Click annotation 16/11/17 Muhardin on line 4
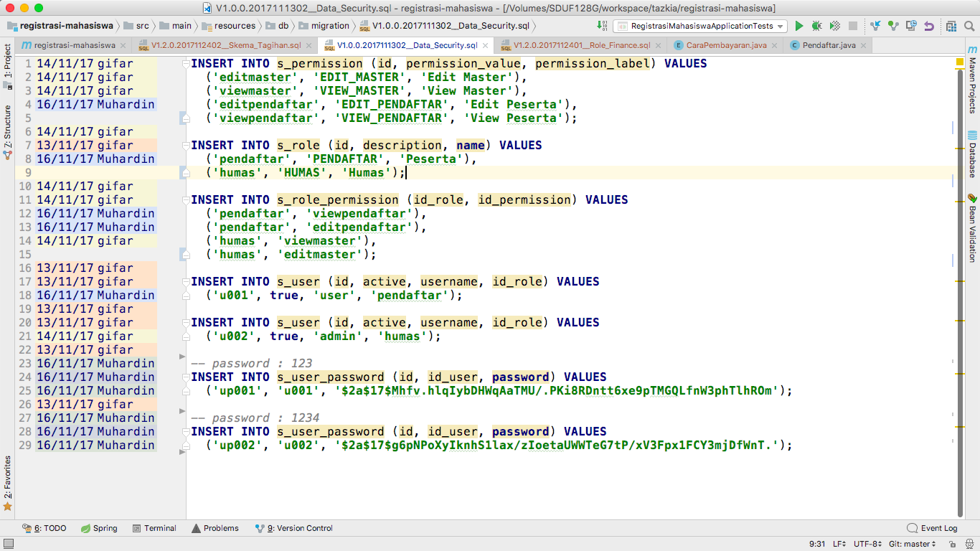The image size is (980, 551). pos(95,104)
